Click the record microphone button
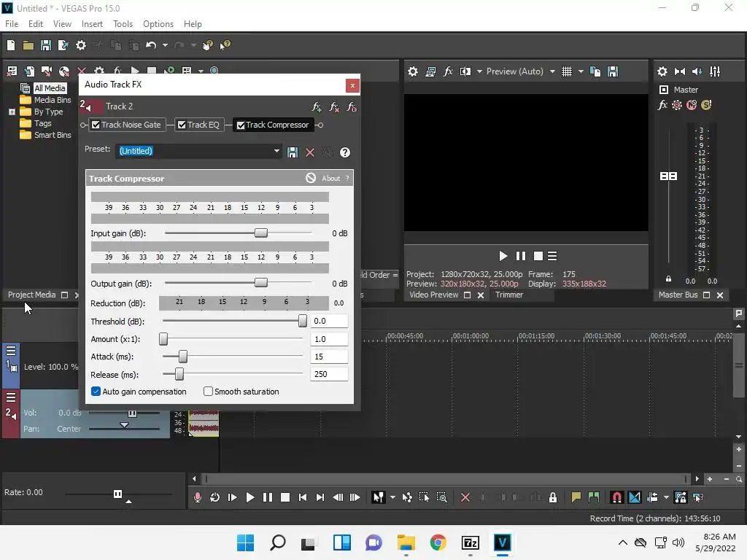Screen dimensions: 747x560 click(x=197, y=497)
